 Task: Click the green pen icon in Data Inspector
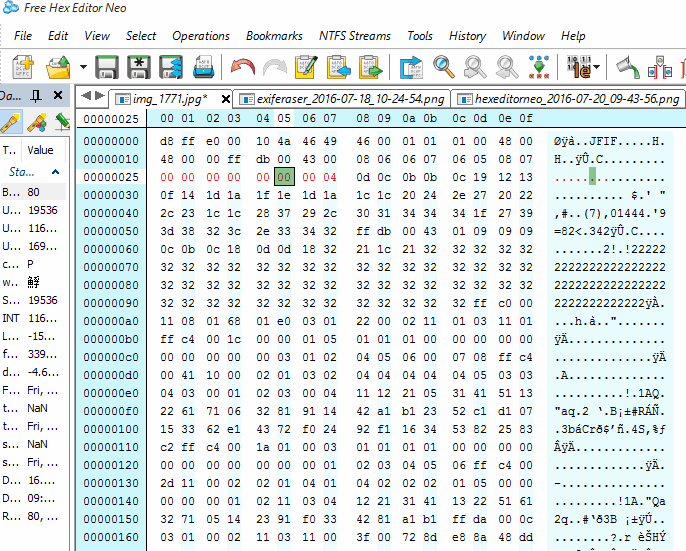point(63,123)
